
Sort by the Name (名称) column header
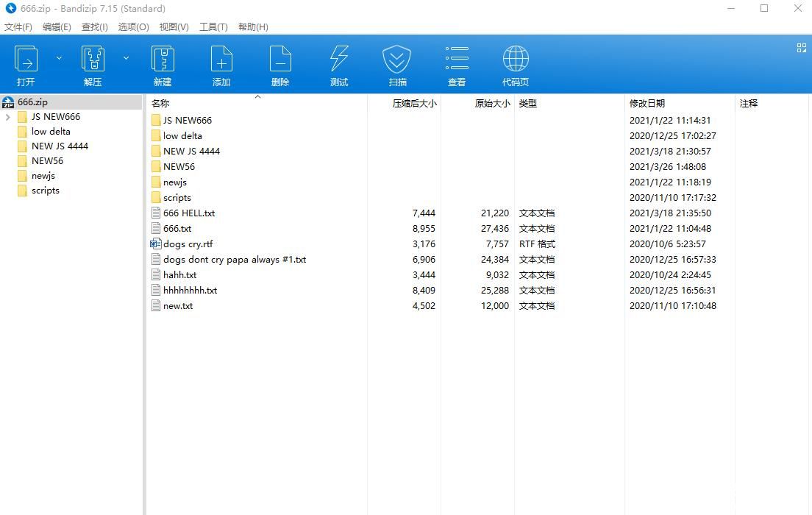pyautogui.click(x=160, y=104)
